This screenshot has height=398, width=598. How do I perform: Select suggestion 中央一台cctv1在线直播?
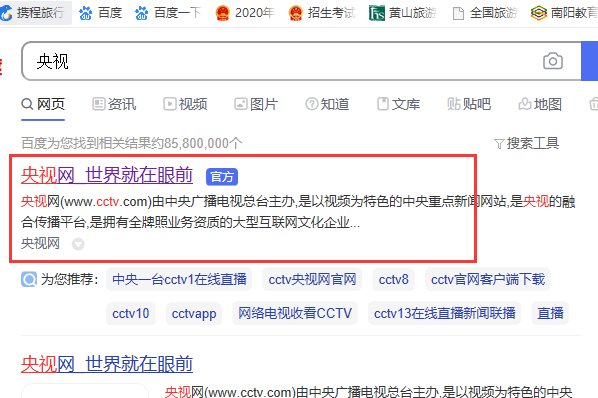click(x=179, y=279)
